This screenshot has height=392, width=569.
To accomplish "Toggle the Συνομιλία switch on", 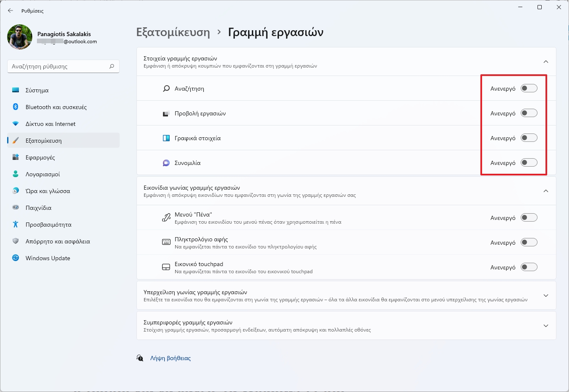I will [529, 163].
